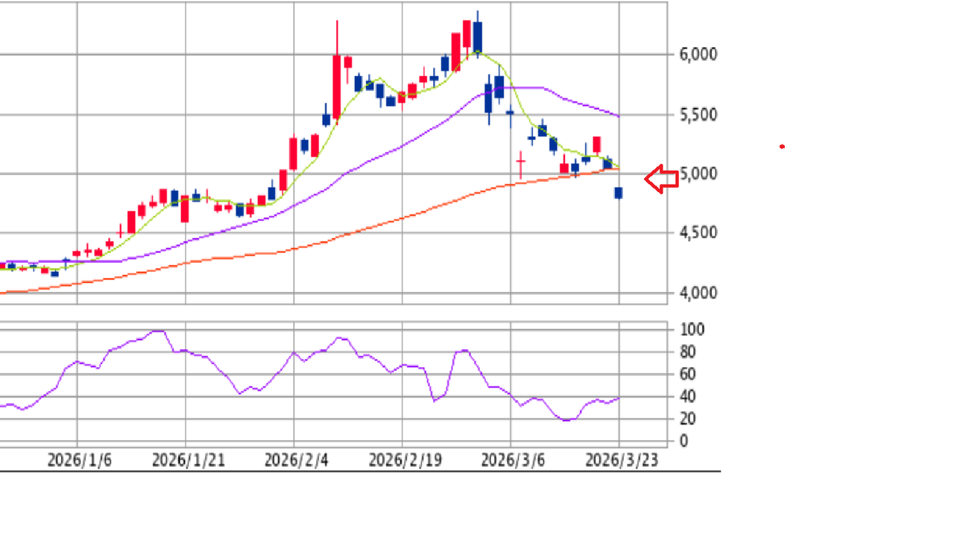Click the oscillator line peak near 100
The width and height of the screenshot is (954, 560).
(158, 331)
